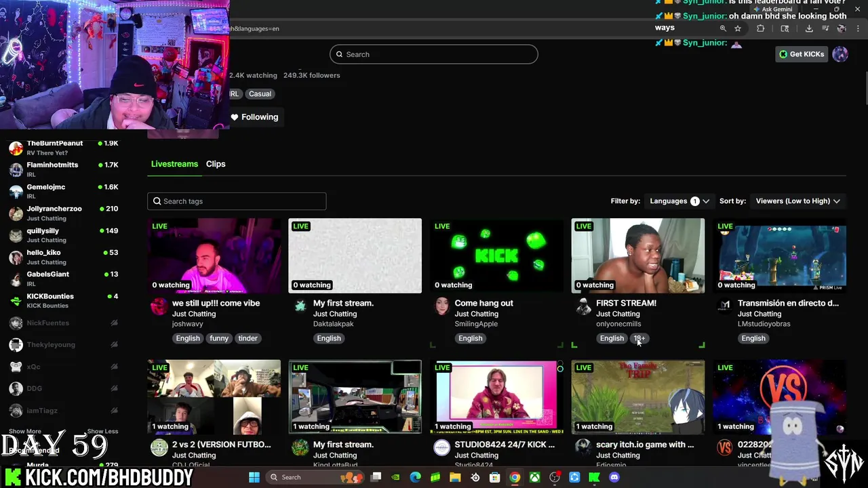Screen dimensions: 868x488
Task: Select the Livestreams tab
Action: 174,164
